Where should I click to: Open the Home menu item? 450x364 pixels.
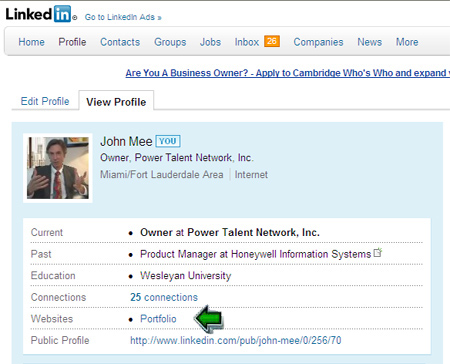point(31,42)
